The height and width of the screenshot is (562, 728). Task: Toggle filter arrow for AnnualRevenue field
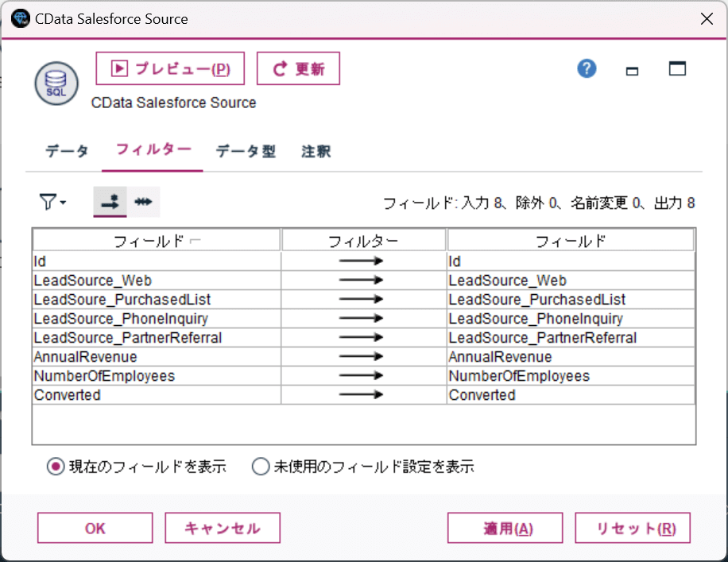click(363, 357)
